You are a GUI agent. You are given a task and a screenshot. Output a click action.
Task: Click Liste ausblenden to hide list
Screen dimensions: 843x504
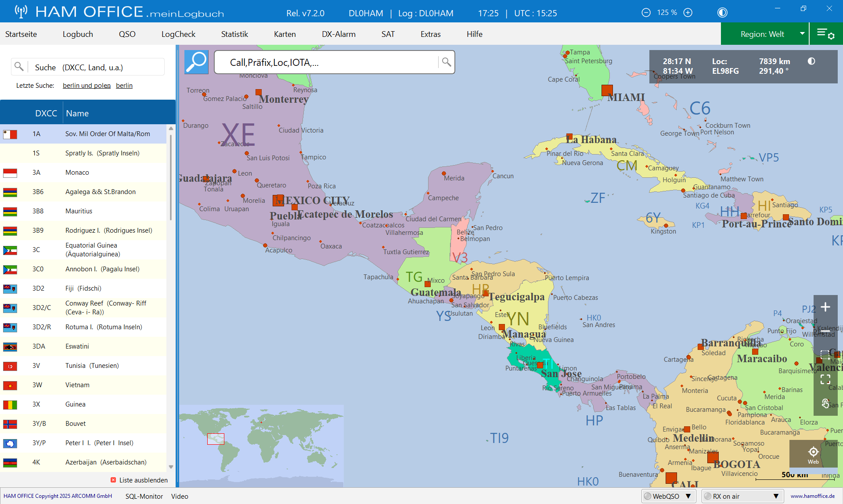coord(144,480)
